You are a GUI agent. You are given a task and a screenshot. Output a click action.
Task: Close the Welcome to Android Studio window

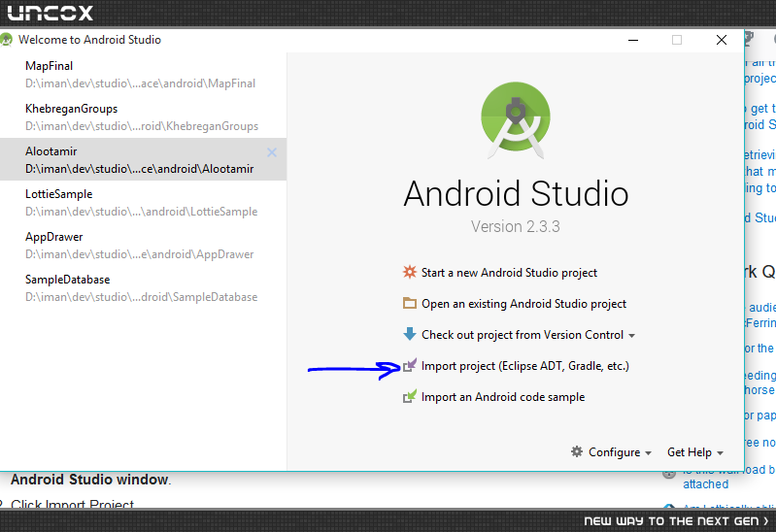(722, 40)
